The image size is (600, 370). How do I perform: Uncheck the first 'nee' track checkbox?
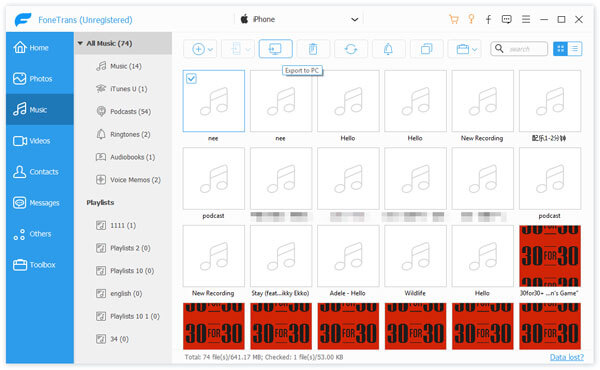(191, 78)
